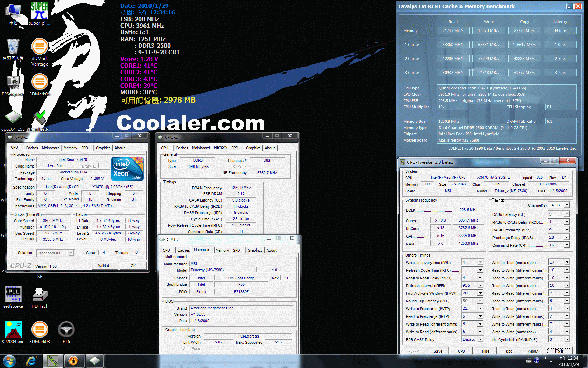588x368 pixels.
Task: Click the spd button in CPU-Tweaker
Action: 509,351
